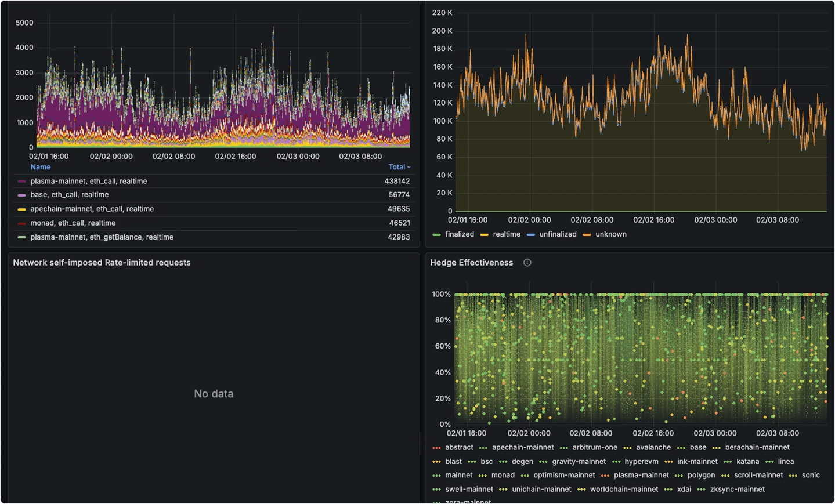Click the realtime series color marker
The height and width of the screenshot is (504, 835).
483,234
